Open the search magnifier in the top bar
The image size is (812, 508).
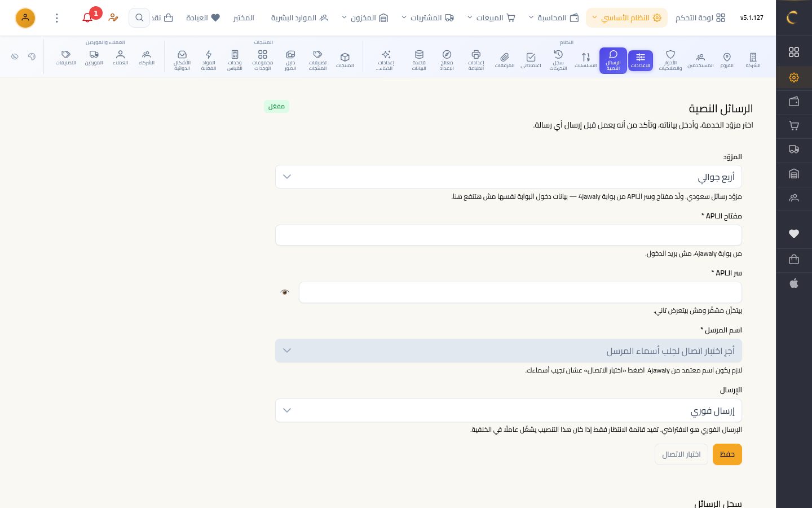[x=139, y=17]
